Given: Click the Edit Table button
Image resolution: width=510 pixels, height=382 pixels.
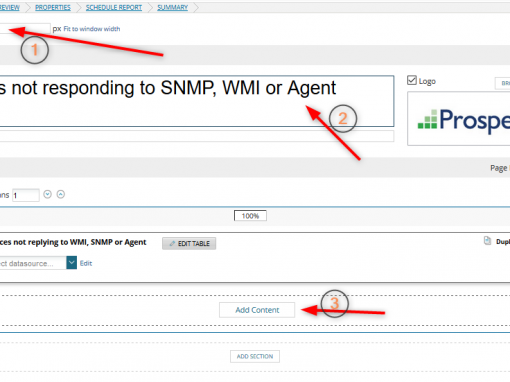Looking at the screenshot, I should (189, 243).
